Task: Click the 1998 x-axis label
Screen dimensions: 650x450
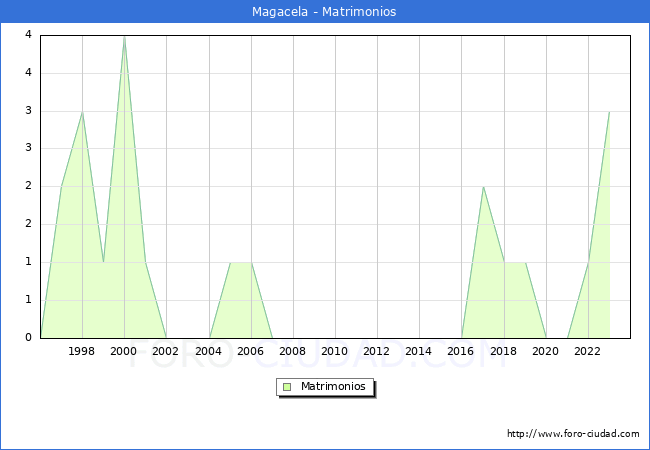Action: 81,351
